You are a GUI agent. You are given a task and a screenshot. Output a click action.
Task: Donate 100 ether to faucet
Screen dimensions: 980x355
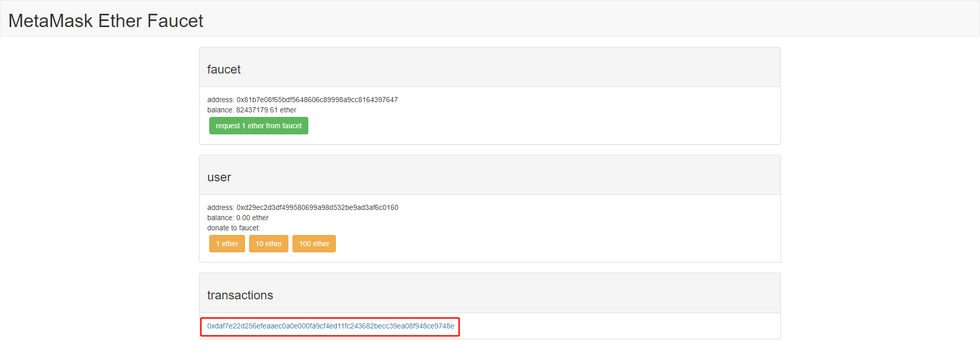click(314, 244)
